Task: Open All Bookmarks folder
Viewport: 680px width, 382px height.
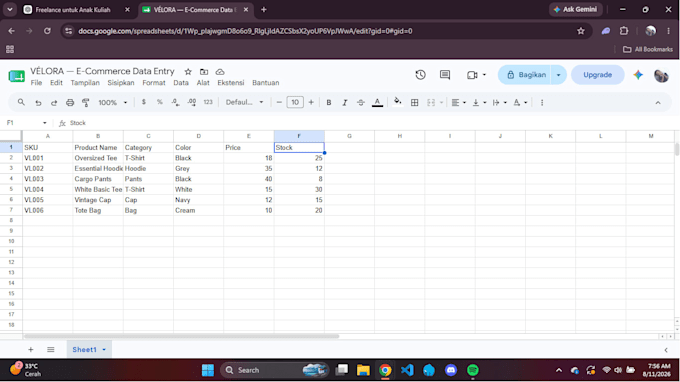Action: click(x=648, y=49)
